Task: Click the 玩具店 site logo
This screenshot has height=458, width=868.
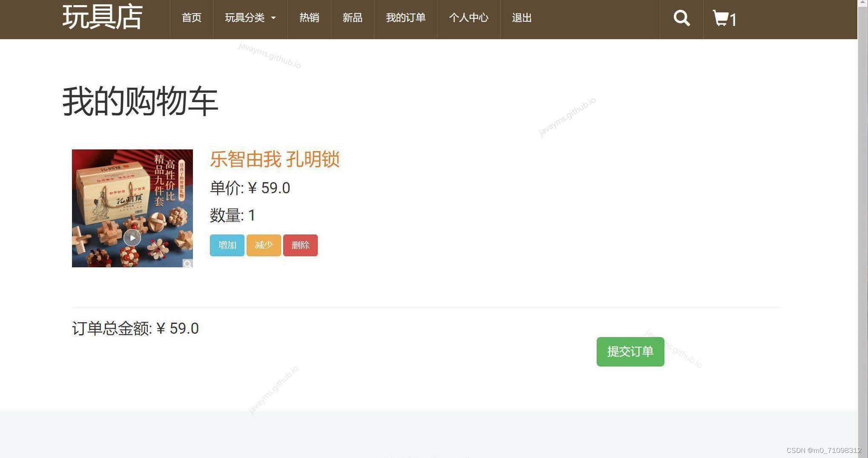Action: tap(102, 17)
